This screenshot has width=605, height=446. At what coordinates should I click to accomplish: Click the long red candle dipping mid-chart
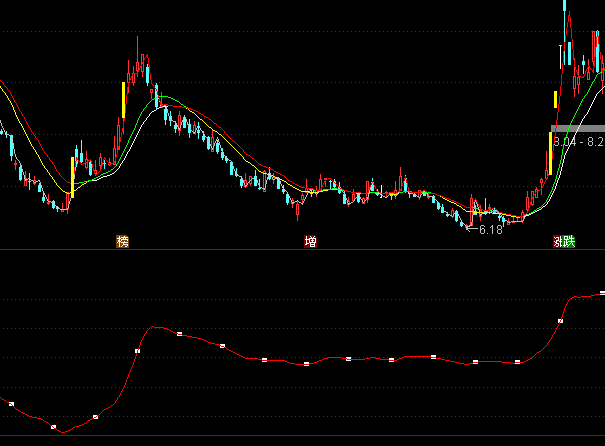297,210
